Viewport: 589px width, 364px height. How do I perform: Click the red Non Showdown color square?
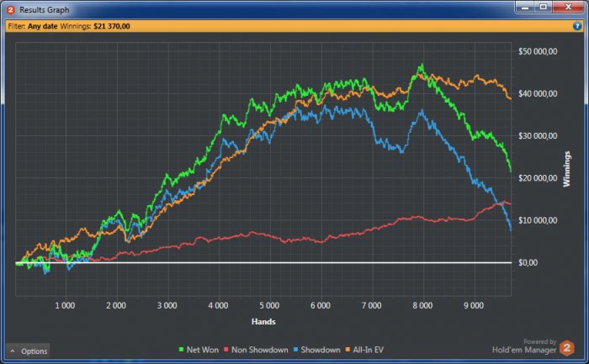(x=226, y=350)
